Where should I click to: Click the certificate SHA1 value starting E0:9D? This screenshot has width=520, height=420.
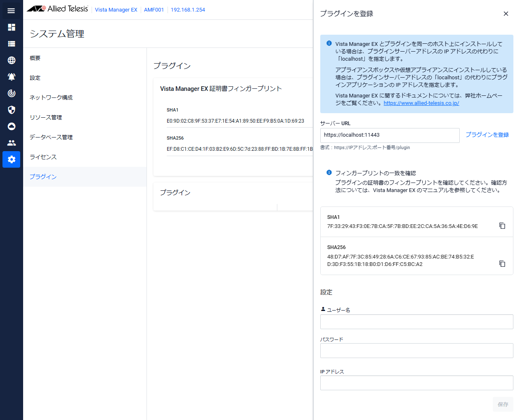pos(235,121)
